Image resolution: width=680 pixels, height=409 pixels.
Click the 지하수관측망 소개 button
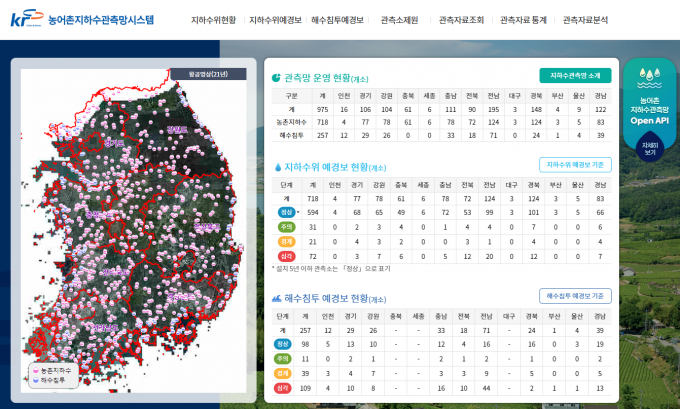[x=575, y=76]
